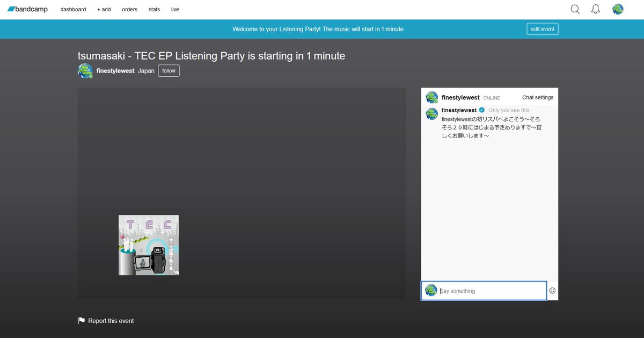This screenshot has width=644, height=338.
Task: Open the notifications bell
Action: click(596, 9)
